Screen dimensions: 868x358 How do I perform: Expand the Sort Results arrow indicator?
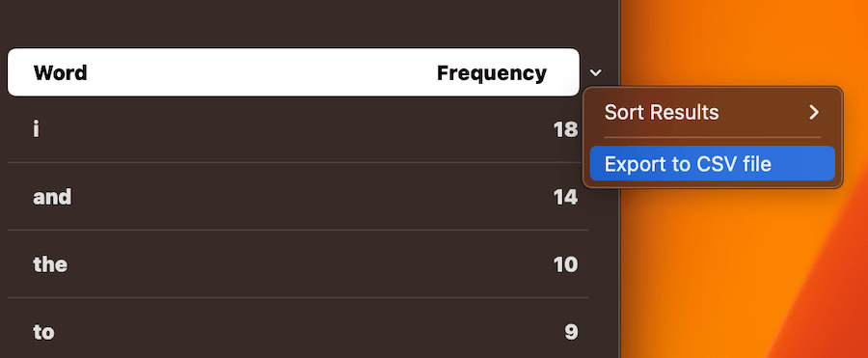[813, 113]
